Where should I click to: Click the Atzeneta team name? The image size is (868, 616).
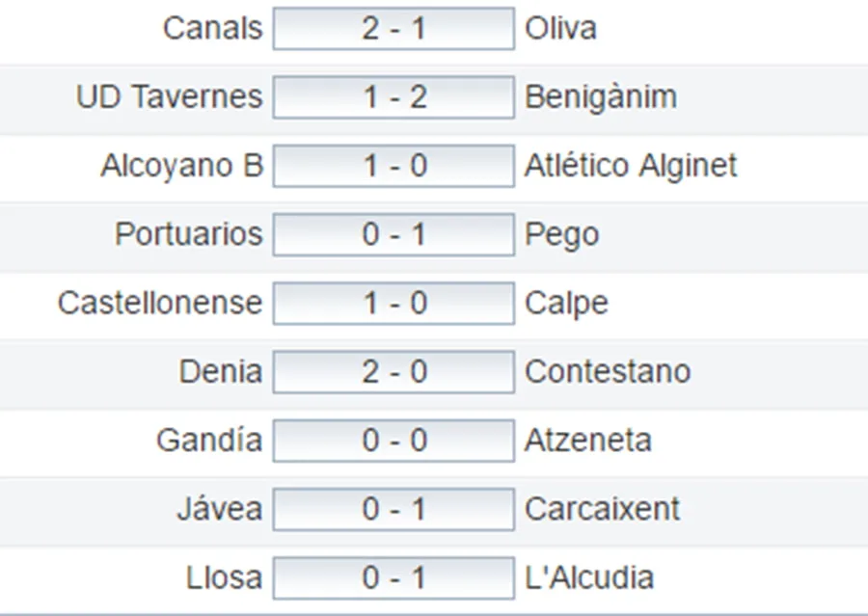[588, 441]
